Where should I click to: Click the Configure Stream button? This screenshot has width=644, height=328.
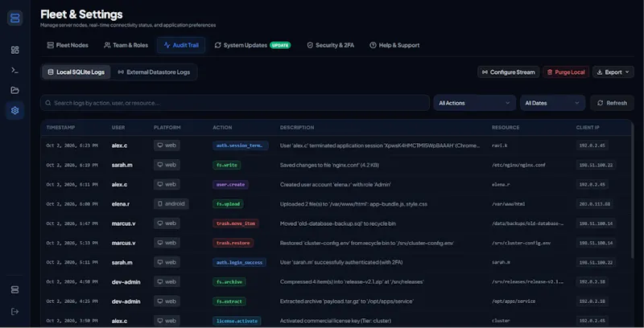[x=509, y=72]
